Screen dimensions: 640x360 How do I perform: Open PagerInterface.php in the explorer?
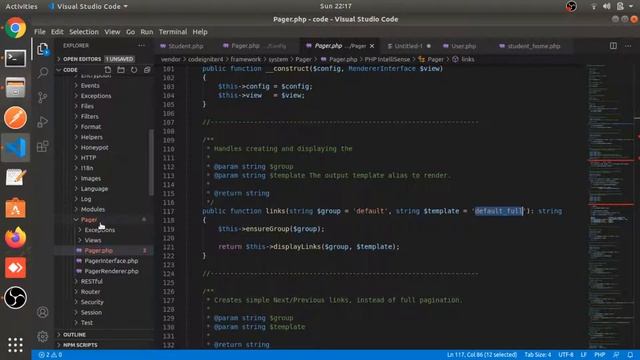point(111,261)
